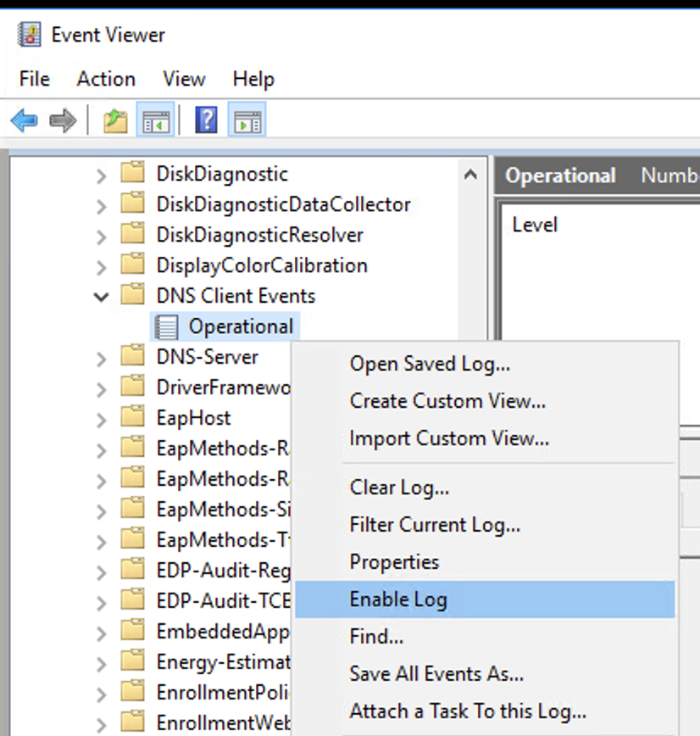Expand the DiskDiagnostic tree node
The width and height of the screenshot is (700, 736).
coord(101,176)
